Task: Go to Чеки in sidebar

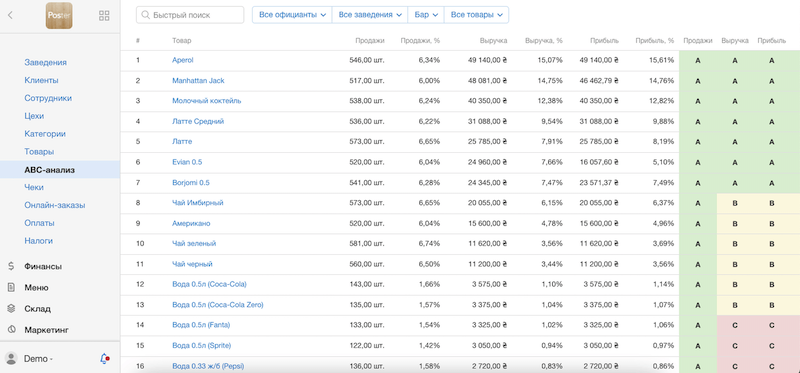Action: pyautogui.click(x=34, y=187)
